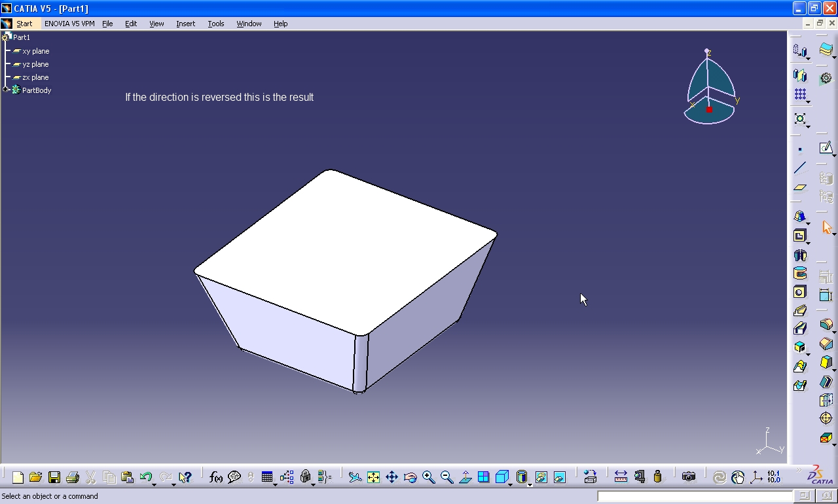The width and height of the screenshot is (838, 504).
Task: Click the Zoom In magnifier icon
Action: pos(428,477)
